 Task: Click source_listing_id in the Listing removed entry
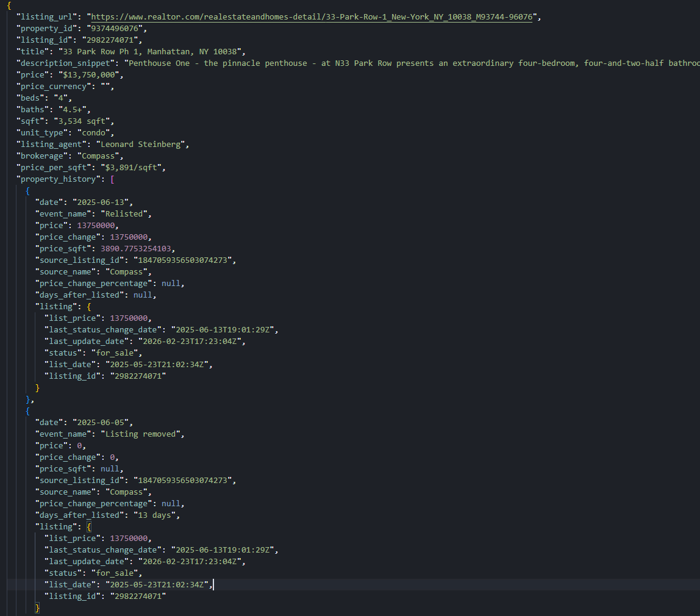[x=135, y=481]
